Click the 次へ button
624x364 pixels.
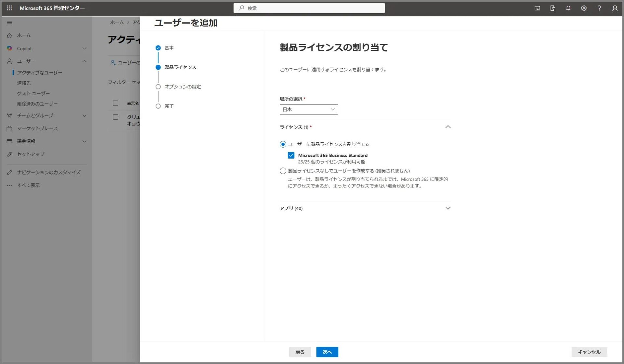[327, 352]
